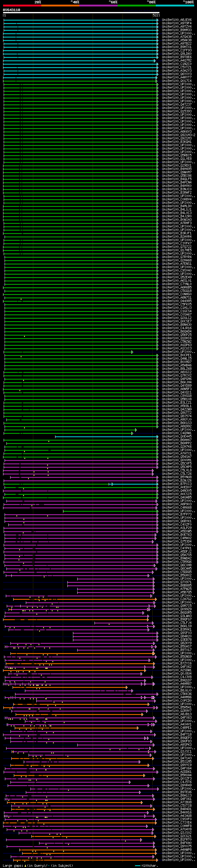
Task: Click the UniRef100_B9HTX1 label
Action: [177, 47]
